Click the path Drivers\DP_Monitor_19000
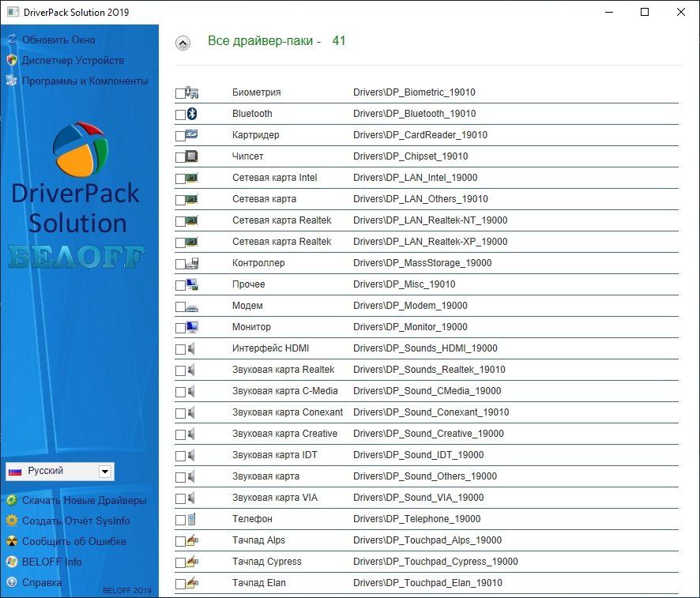 410,327
